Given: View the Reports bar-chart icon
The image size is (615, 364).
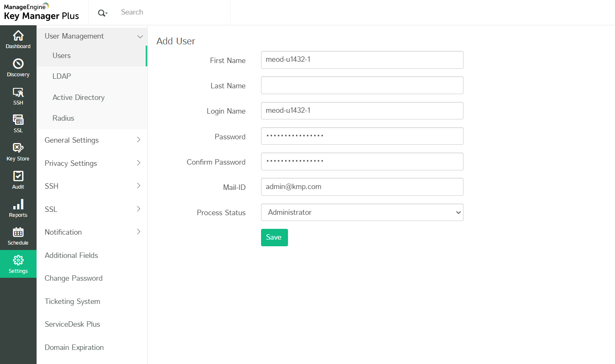Looking at the screenshot, I should point(18,205).
